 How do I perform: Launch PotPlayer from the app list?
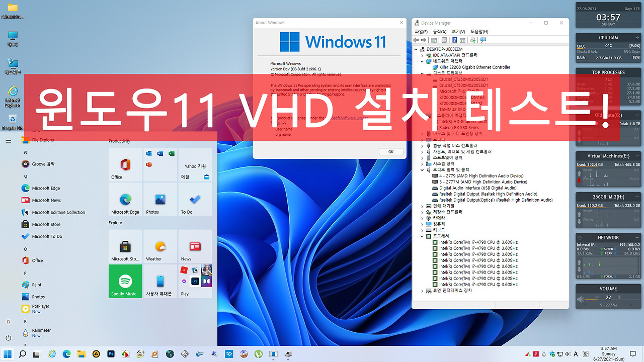tap(35, 308)
